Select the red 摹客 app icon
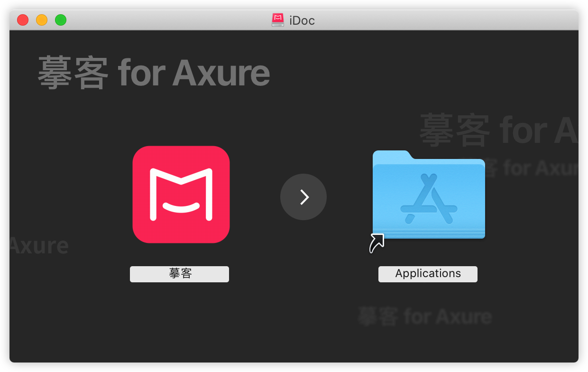This screenshot has width=588, height=372. (x=181, y=195)
